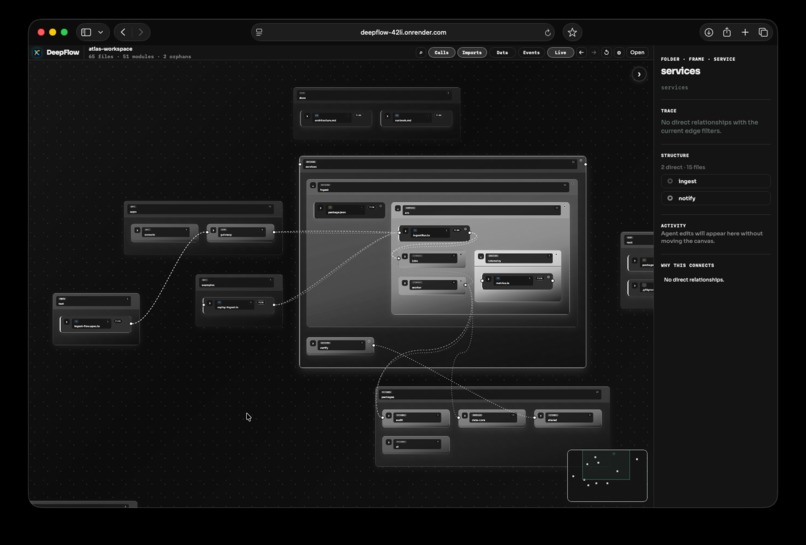The image size is (806, 545).
Task: Open the ui package node
Action: pos(416,444)
